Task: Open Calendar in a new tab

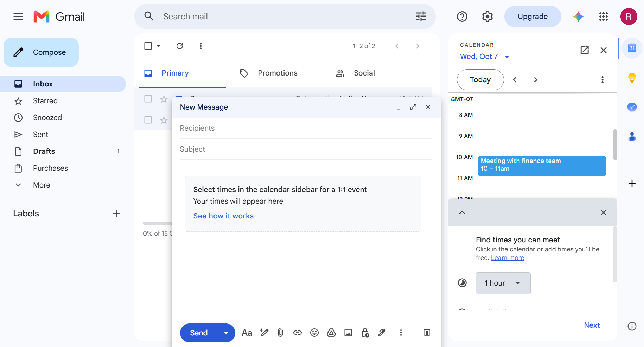Action: click(585, 50)
